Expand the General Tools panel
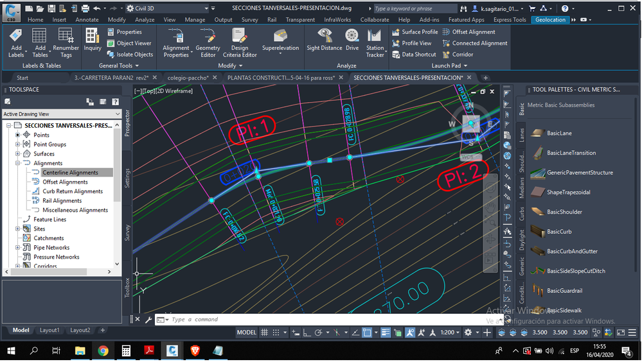This screenshot has height=364, width=642. (119, 65)
